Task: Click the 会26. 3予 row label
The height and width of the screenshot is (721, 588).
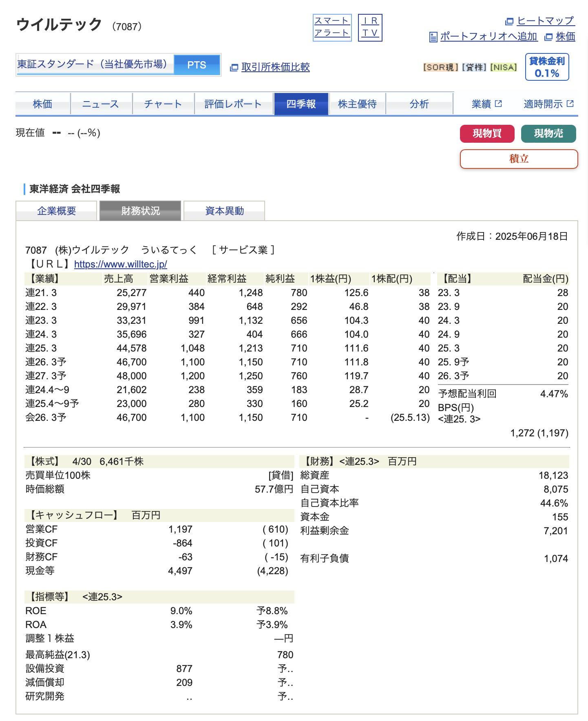Action: [x=46, y=418]
